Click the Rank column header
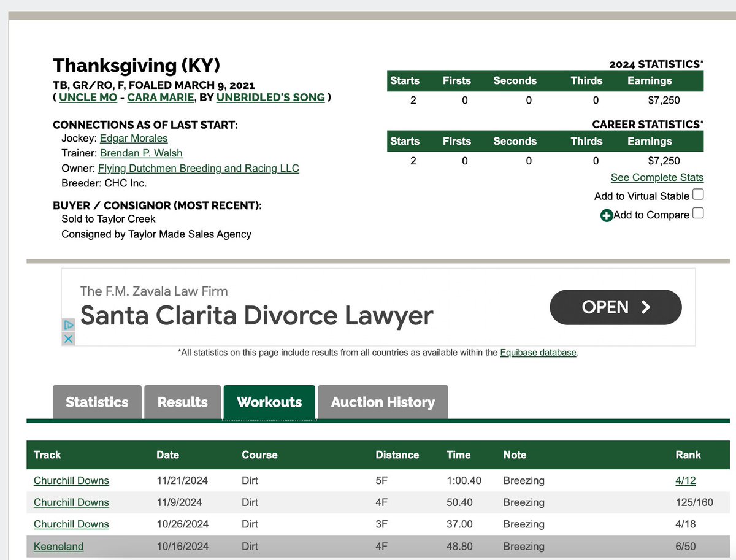 (x=688, y=455)
